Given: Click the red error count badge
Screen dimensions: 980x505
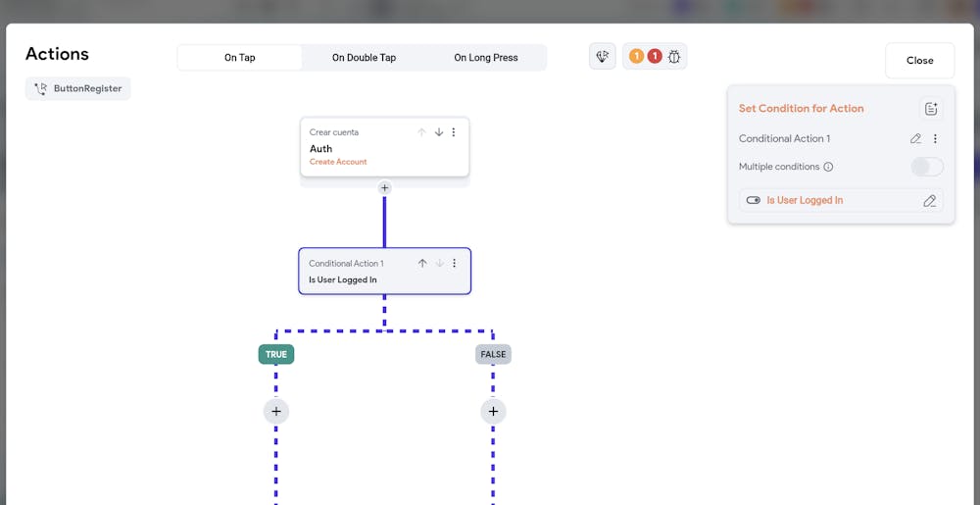Looking at the screenshot, I should click(655, 57).
